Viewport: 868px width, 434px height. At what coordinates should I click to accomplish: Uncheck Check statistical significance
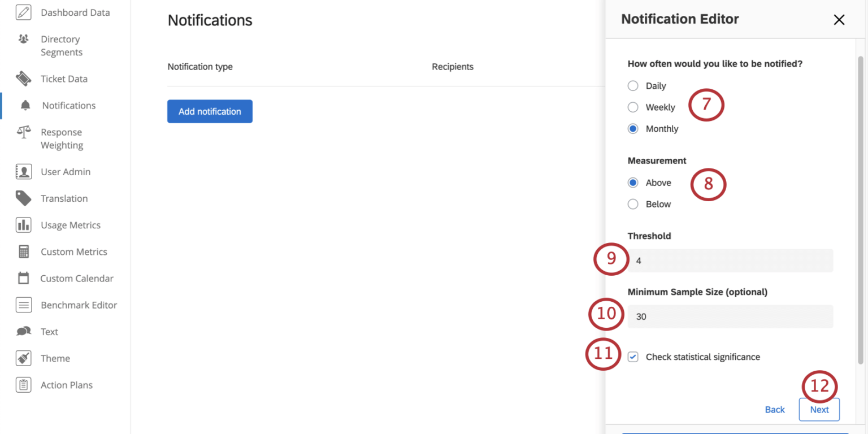[x=633, y=357]
